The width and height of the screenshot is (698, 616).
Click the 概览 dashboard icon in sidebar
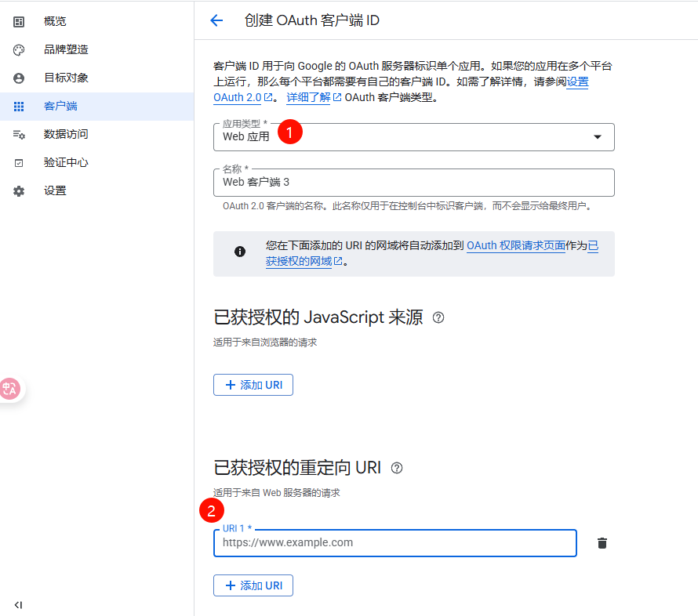(x=19, y=21)
